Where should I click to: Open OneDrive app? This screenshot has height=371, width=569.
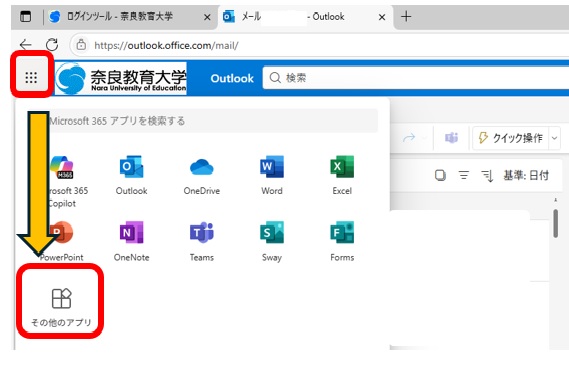(x=202, y=176)
